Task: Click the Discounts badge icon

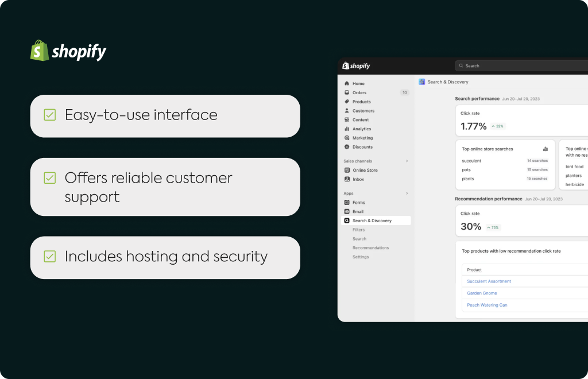Action: [347, 147]
